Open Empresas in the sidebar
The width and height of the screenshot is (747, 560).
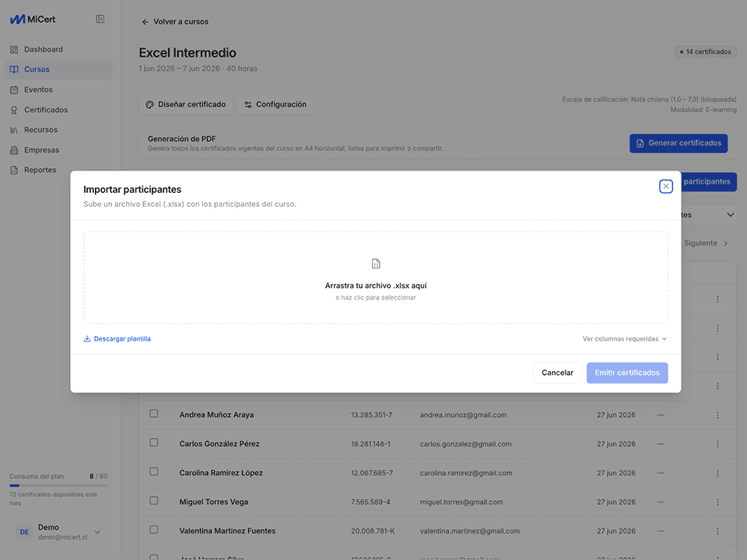pyautogui.click(x=58, y=150)
